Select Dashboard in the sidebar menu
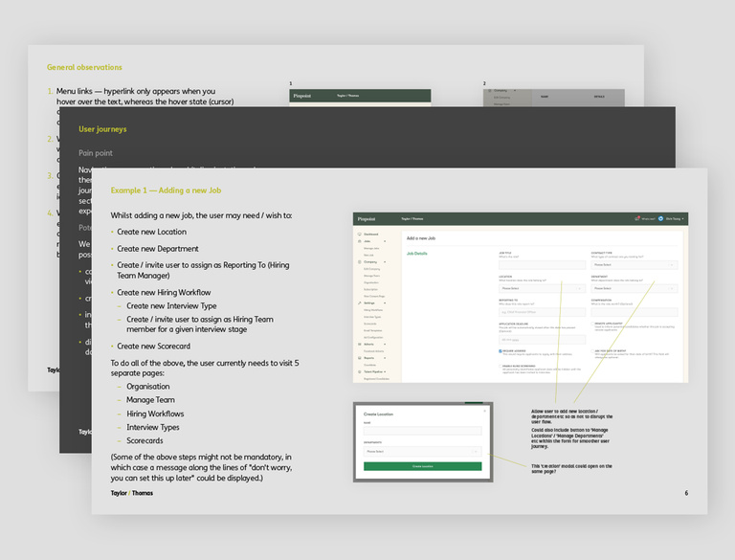The height and width of the screenshot is (560, 735). (x=371, y=234)
